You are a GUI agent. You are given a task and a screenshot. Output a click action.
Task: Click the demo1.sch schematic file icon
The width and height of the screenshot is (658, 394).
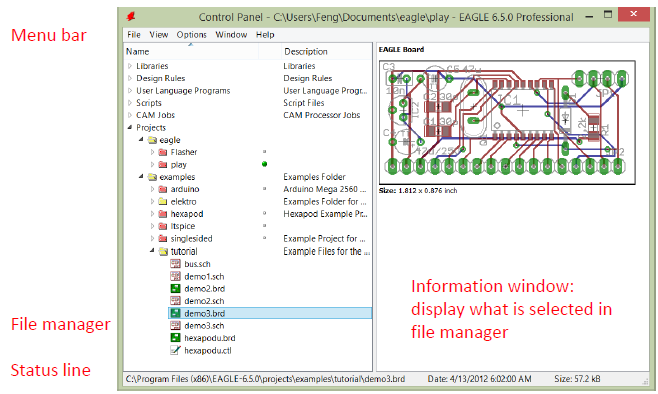[175, 276]
